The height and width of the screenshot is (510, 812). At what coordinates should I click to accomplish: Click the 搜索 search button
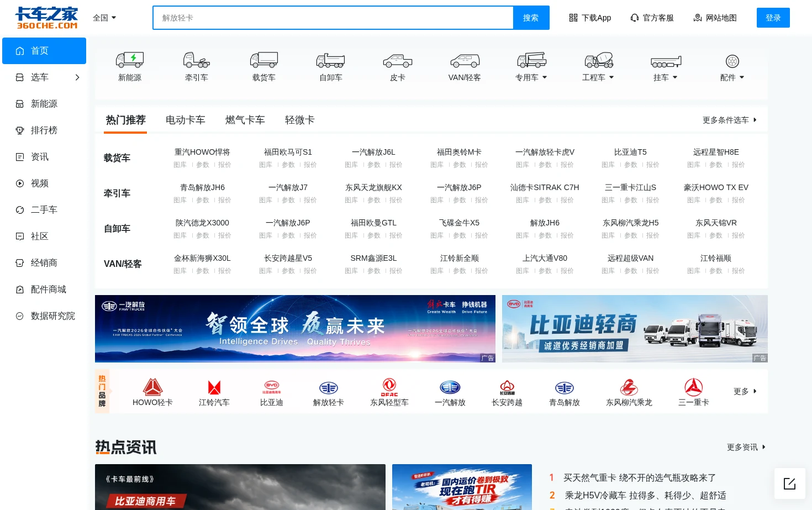point(531,18)
